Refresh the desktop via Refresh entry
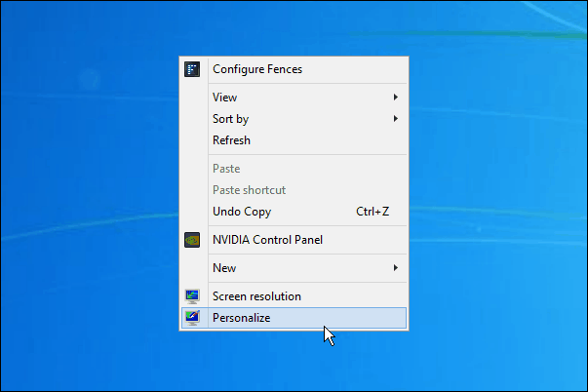This screenshot has height=392, width=588. point(294,140)
